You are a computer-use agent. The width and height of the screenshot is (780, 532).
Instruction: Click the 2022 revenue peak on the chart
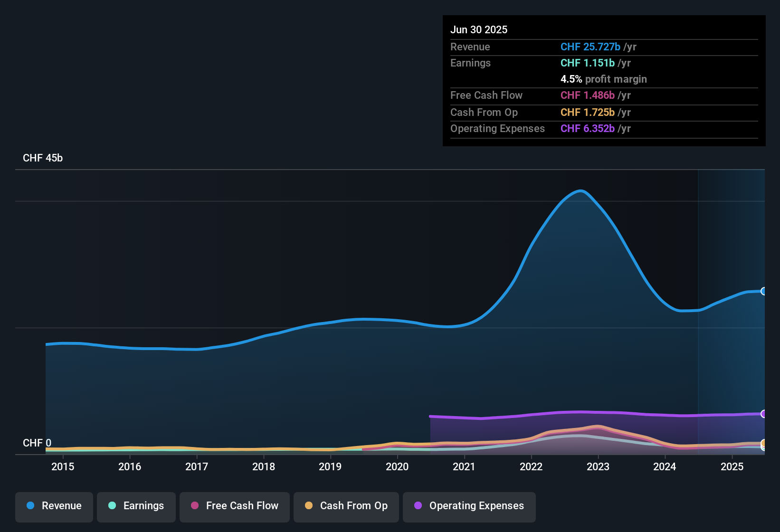coord(580,191)
